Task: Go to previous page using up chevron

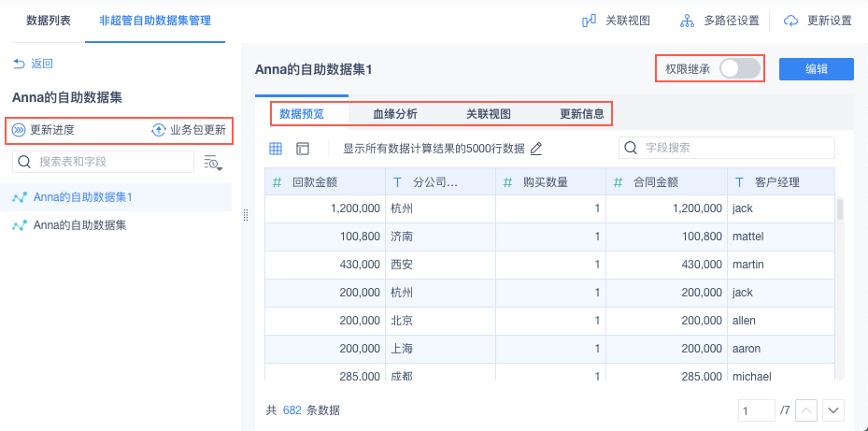Action: [806, 409]
